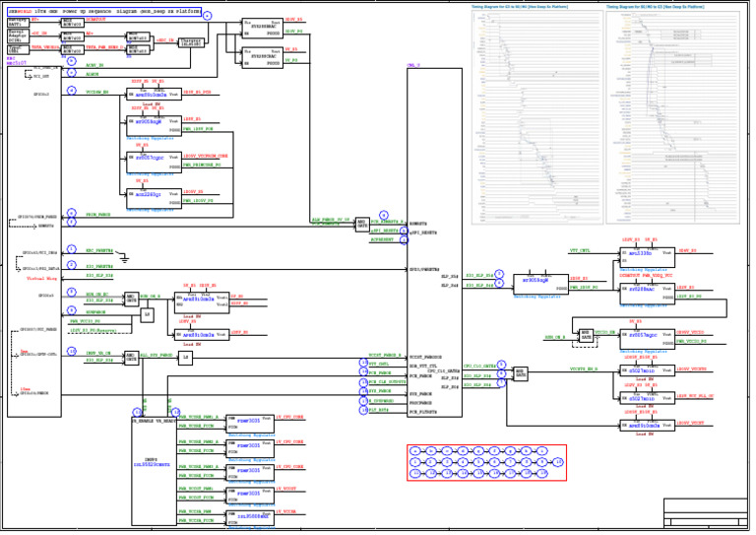The width and height of the screenshot is (756, 535).
Task: Select the AND GATE fed by CPU_C10_GATE#
Action: click(520, 373)
